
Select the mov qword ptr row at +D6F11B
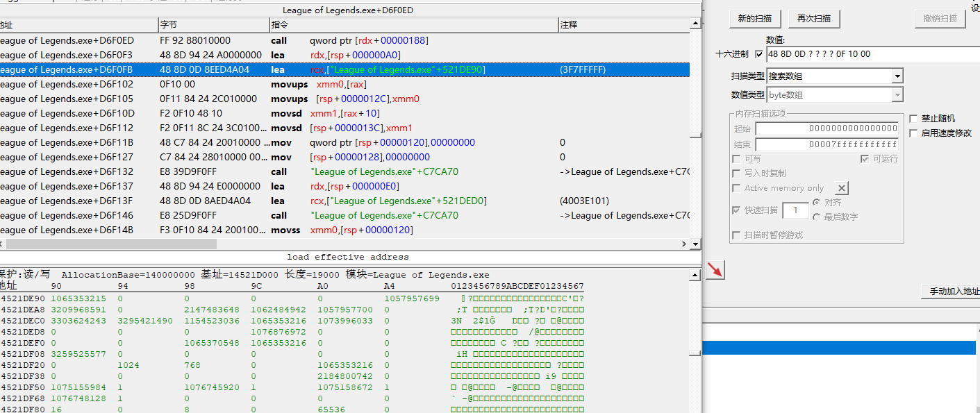coord(344,142)
